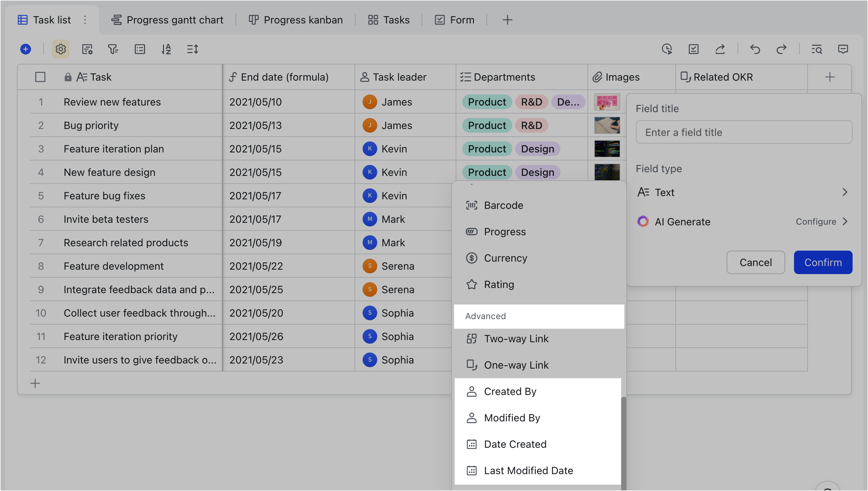Open the row height tool

[193, 49]
